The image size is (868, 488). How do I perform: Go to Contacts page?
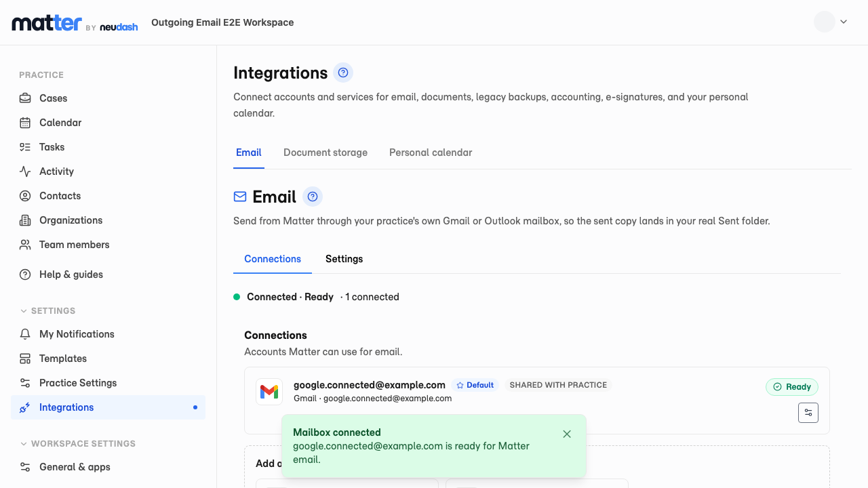(108, 196)
